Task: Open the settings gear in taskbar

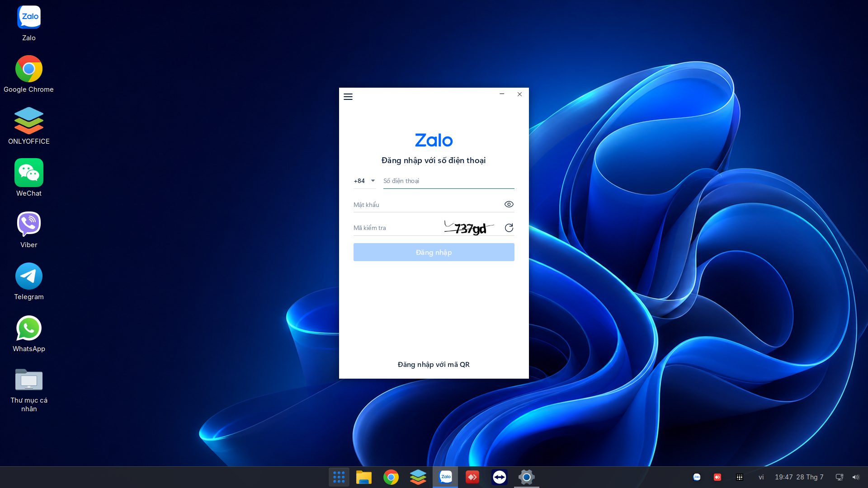Action: [x=527, y=477]
